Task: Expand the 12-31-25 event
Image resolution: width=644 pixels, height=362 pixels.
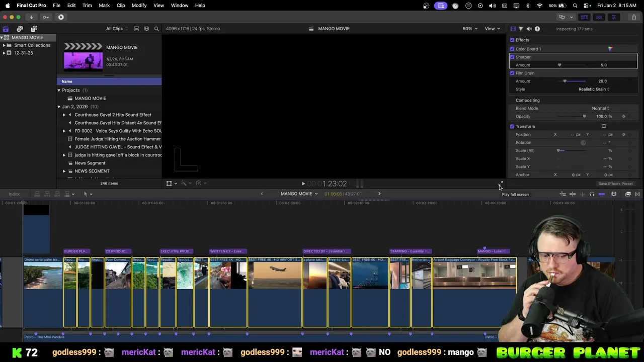Action: tap(4, 53)
